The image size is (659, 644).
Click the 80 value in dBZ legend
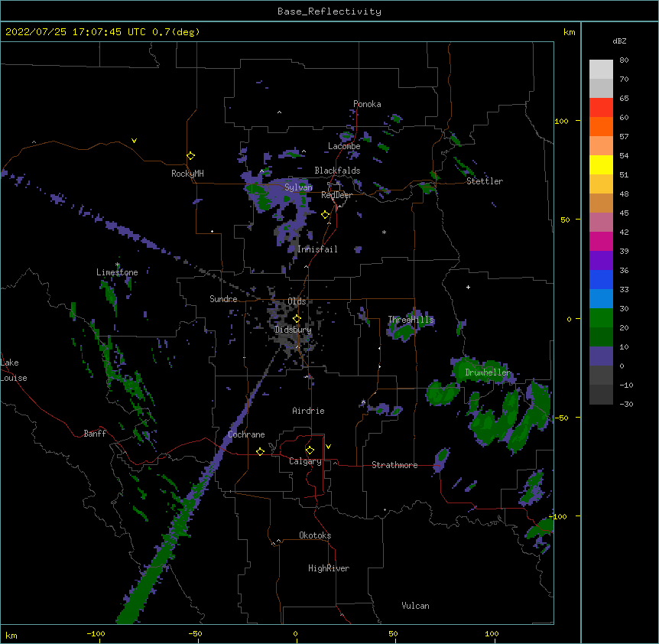624,60
